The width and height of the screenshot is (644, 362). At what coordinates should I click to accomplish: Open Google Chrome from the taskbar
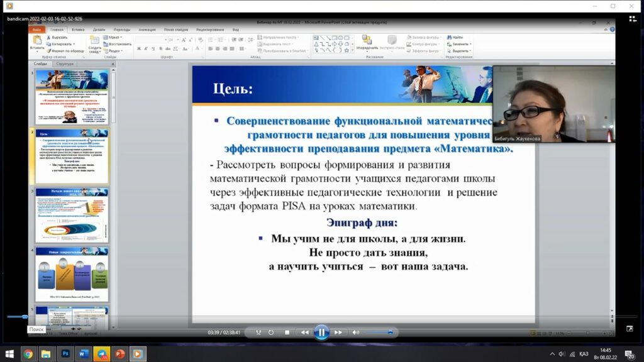click(x=28, y=353)
